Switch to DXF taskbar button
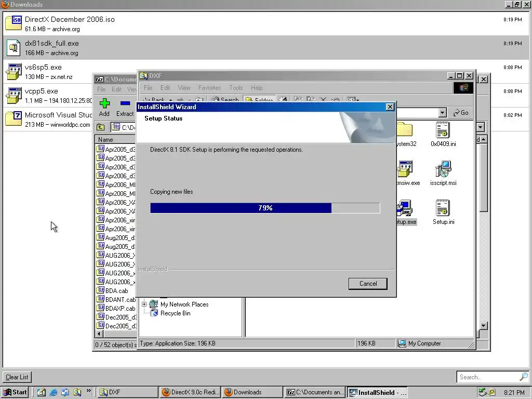This screenshot has width=532, height=399. [x=128, y=392]
